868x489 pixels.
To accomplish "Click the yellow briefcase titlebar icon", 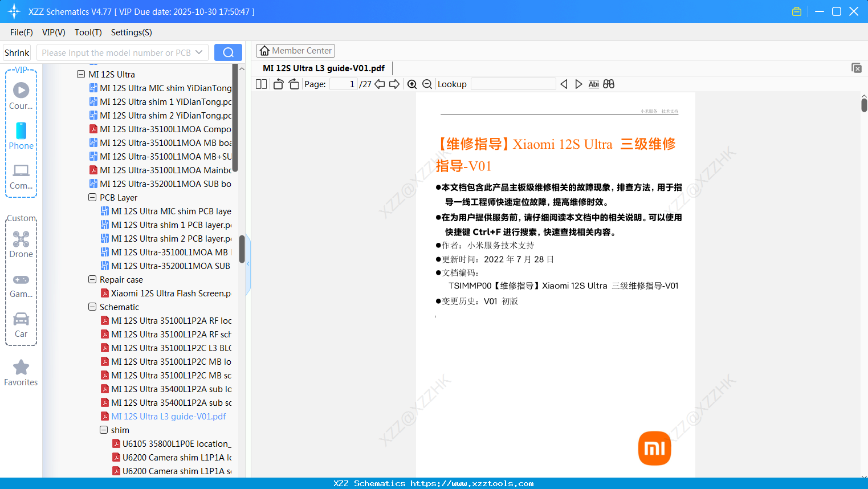I will pos(796,11).
